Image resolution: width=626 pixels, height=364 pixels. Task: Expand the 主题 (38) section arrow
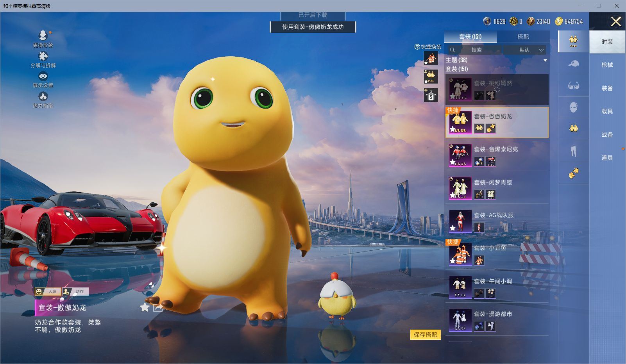point(545,60)
